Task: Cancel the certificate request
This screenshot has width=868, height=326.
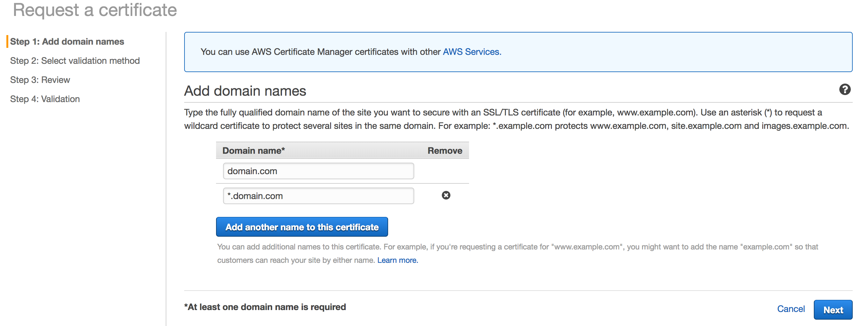Action: 791,309
